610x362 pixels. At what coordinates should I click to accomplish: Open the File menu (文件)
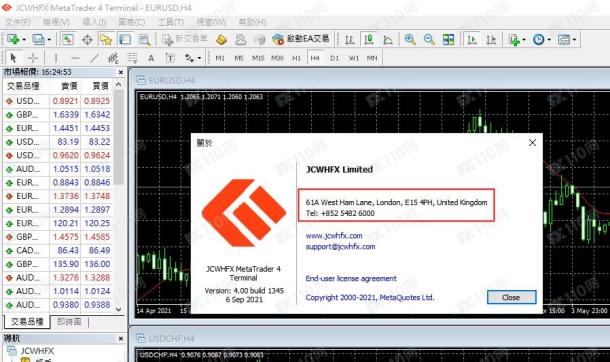point(18,22)
